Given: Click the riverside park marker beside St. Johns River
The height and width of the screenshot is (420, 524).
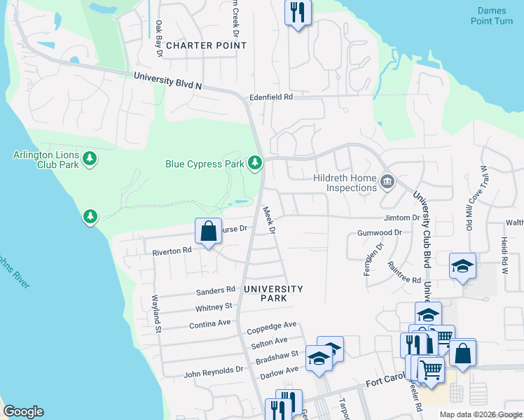Looking at the screenshot, I should point(90,217).
